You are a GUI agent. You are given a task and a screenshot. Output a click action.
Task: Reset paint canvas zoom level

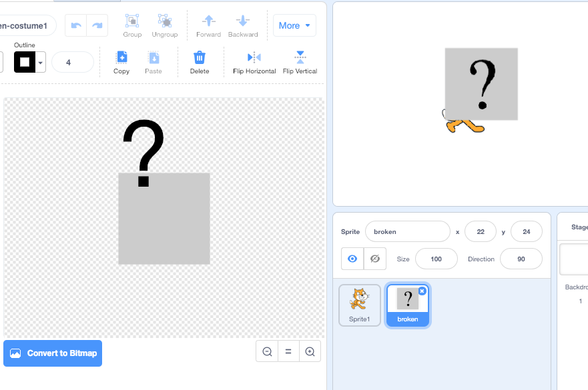[x=288, y=351]
